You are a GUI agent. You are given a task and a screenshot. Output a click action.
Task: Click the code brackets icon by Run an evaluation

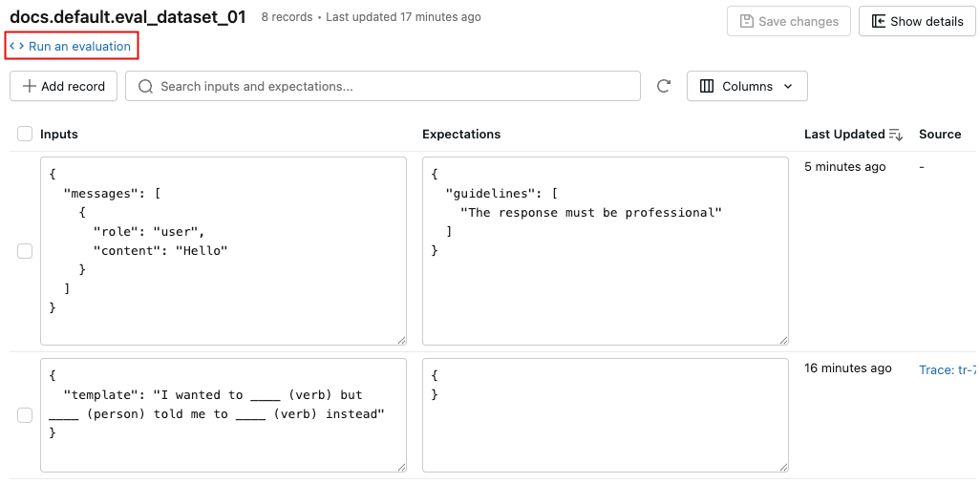click(x=17, y=46)
